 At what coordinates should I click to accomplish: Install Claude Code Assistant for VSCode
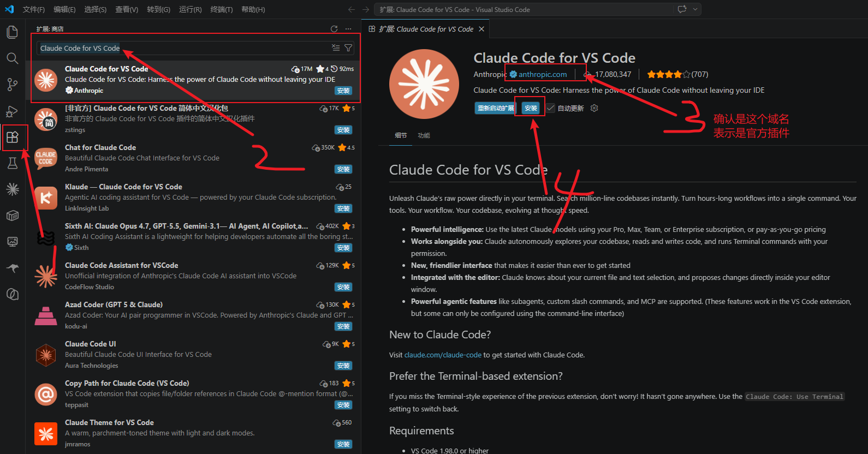click(x=343, y=287)
